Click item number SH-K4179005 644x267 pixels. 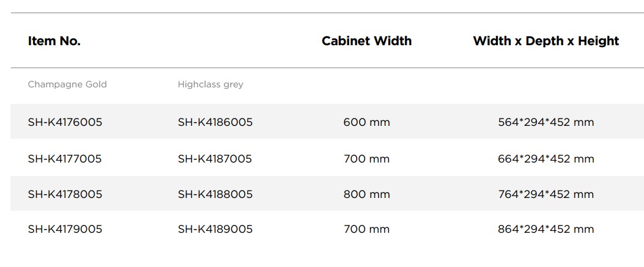(65, 229)
